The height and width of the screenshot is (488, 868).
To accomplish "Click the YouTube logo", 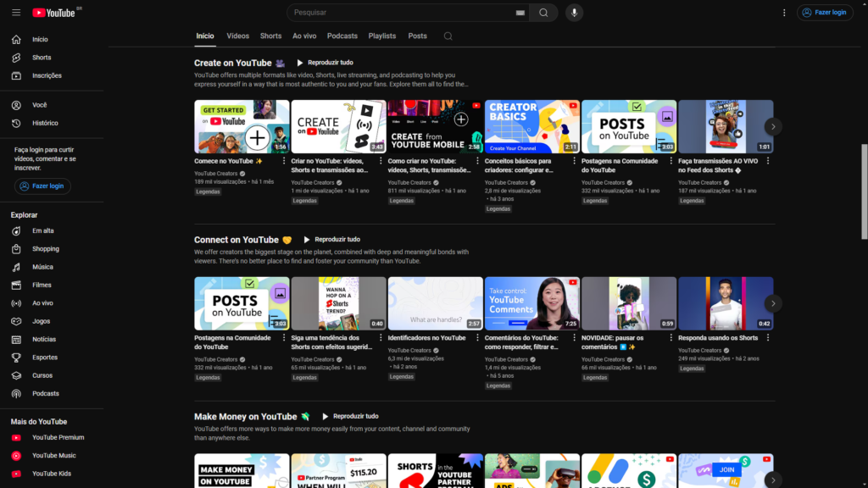I will pyautogui.click(x=53, y=13).
